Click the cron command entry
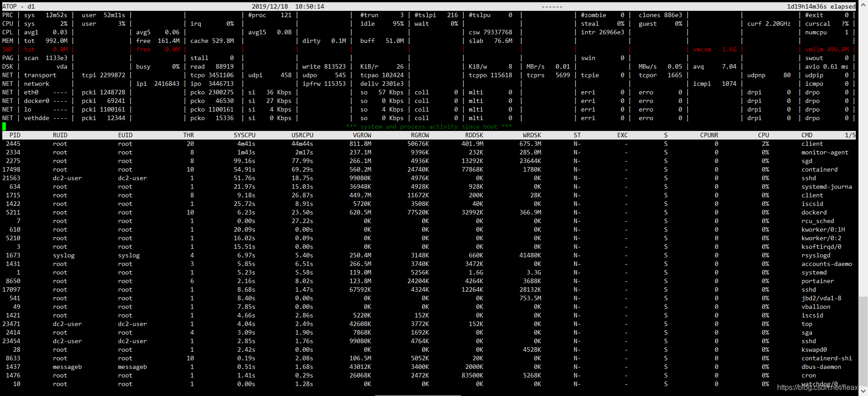 [x=809, y=375]
